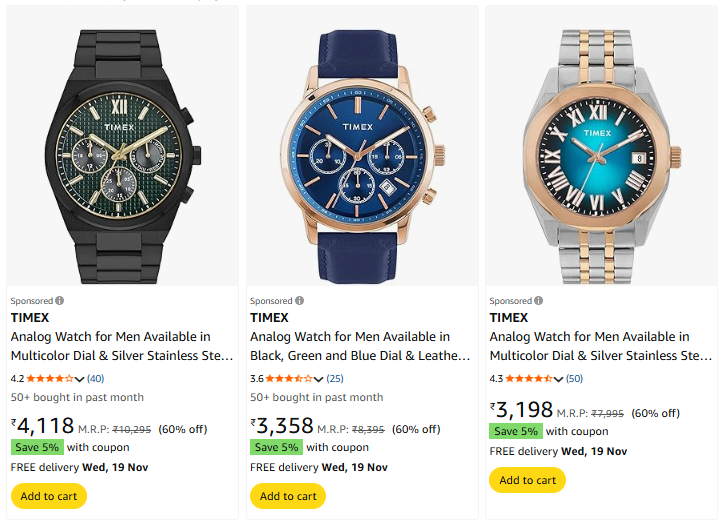Viewport: 725px width, 522px height.
Task: Open the 40 reviews link
Action: (x=96, y=379)
